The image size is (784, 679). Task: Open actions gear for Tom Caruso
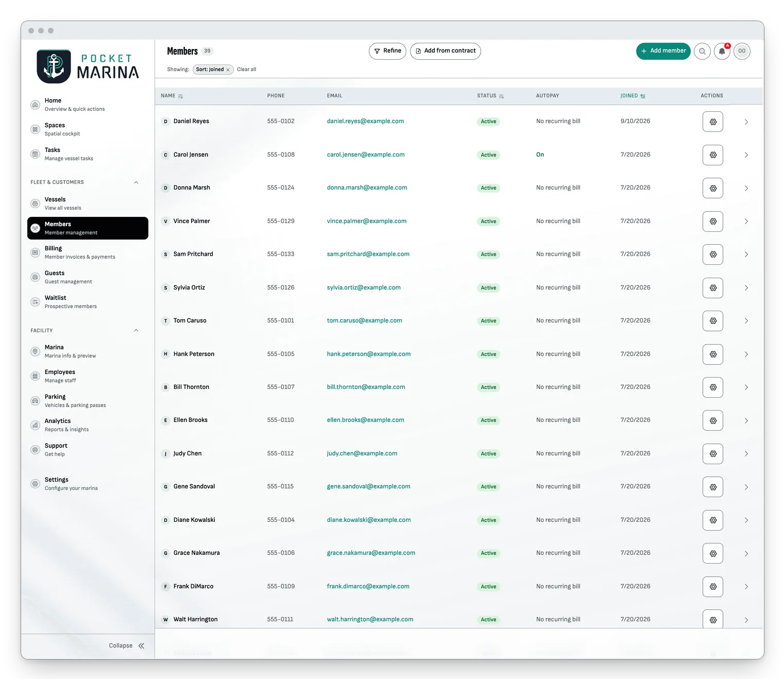pos(713,321)
